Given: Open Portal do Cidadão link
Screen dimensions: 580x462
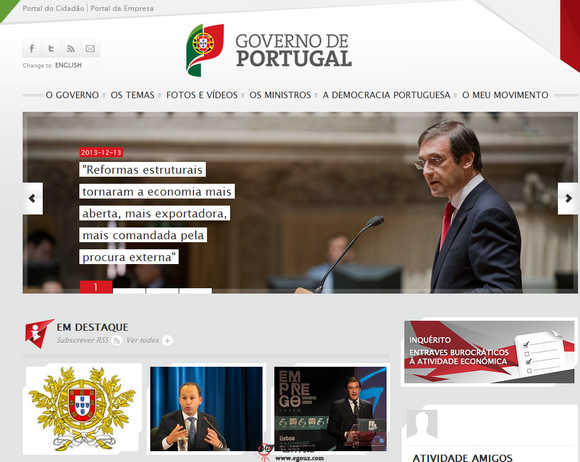Looking at the screenshot, I should [x=53, y=8].
